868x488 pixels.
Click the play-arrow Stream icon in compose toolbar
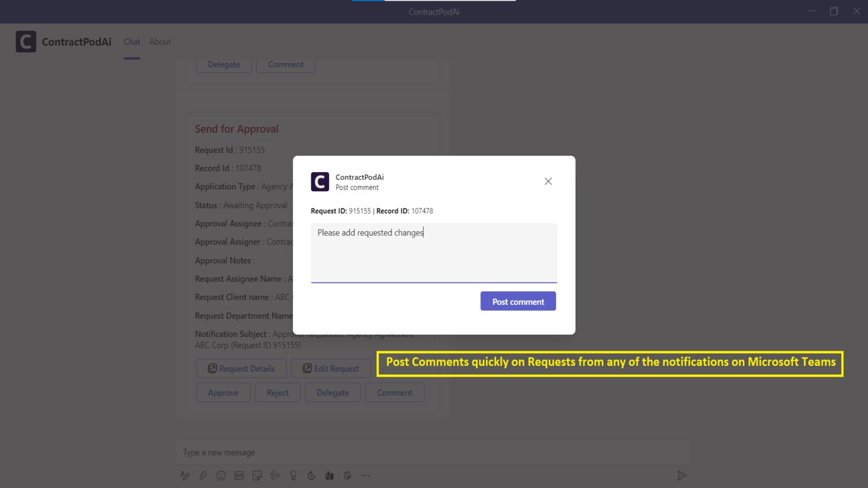point(275,475)
